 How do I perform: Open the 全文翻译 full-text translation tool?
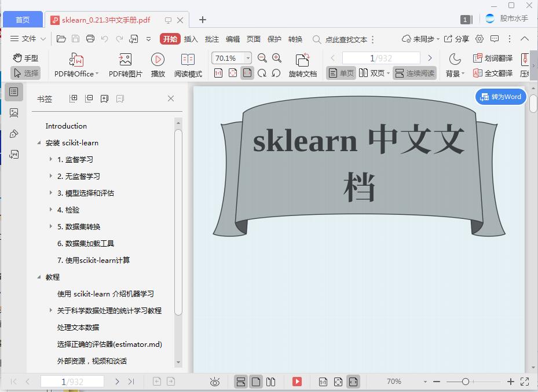click(x=491, y=73)
